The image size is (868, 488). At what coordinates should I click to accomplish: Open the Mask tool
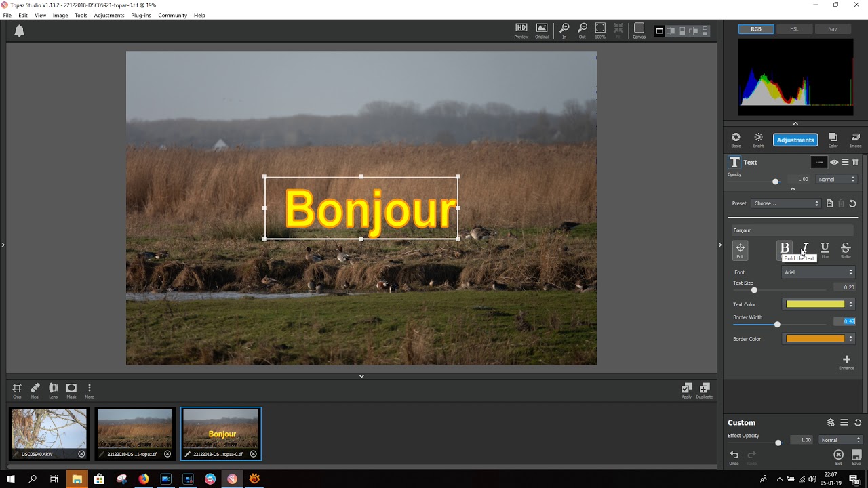tap(71, 390)
